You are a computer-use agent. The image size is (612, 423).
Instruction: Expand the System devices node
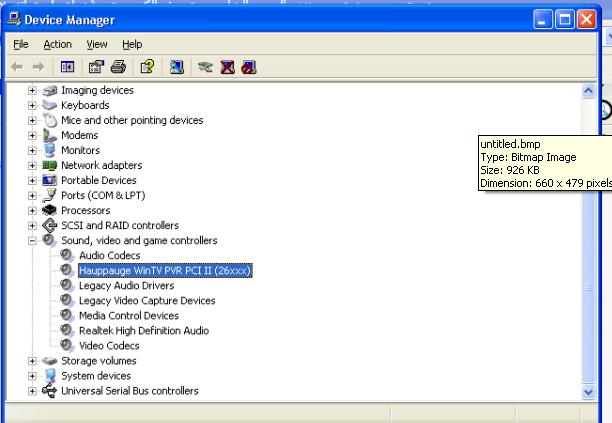(x=32, y=376)
